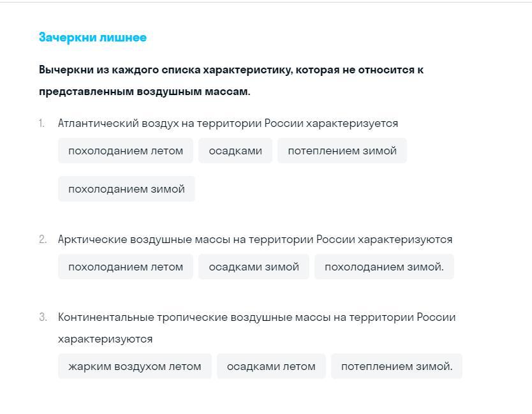Select the "осадками зимой" option
Viewport: 532px width, 414px height.
pos(254,267)
